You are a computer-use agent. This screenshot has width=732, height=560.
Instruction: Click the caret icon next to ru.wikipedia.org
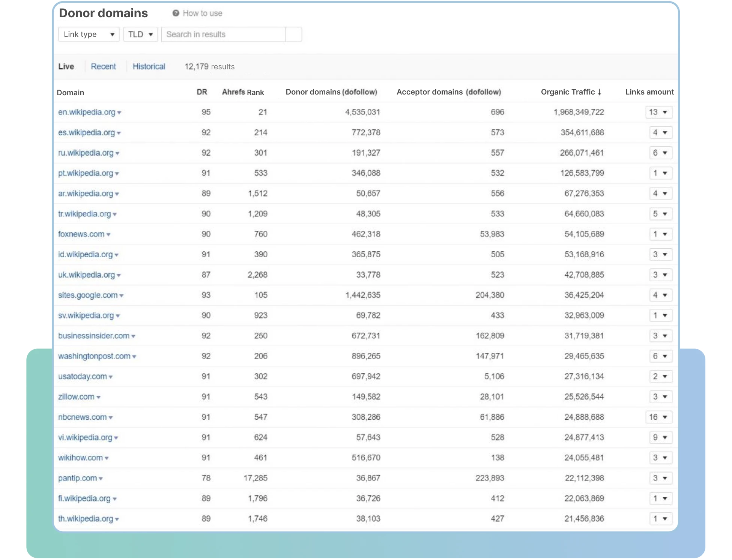pyautogui.click(x=117, y=153)
